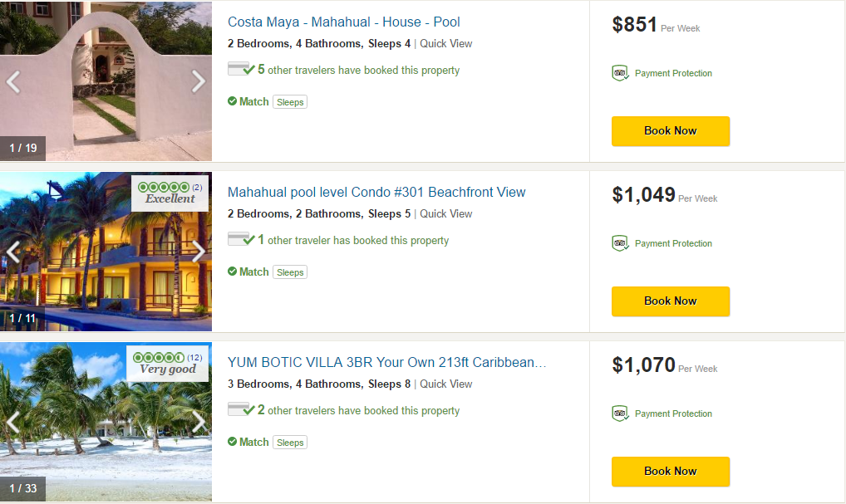Screen dimensions: 846x504
Task: Click Payment Protection shield for $1,070 listing
Action: click(x=619, y=413)
